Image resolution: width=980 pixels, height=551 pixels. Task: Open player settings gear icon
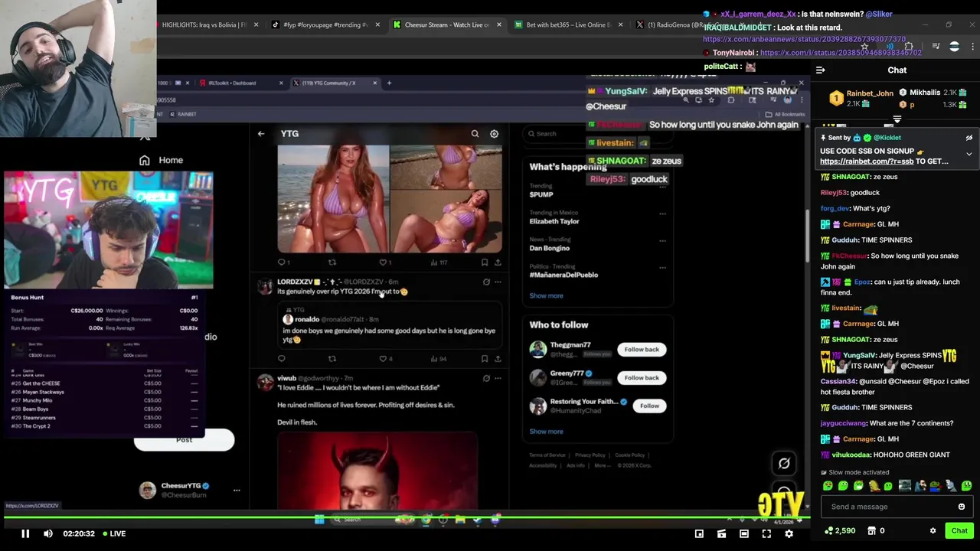789,533
